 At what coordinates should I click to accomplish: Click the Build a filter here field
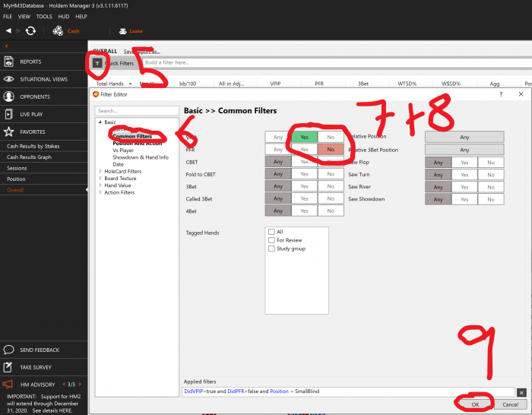337,63
